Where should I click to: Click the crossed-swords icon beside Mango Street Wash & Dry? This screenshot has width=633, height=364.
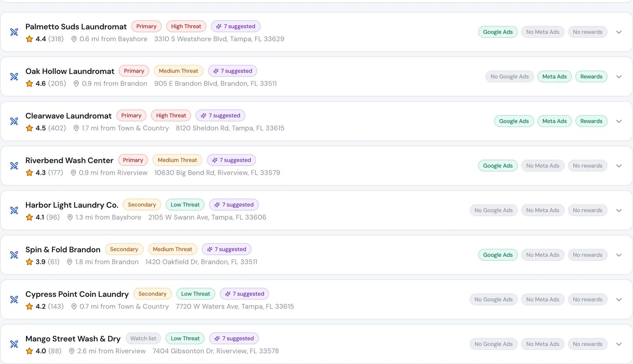(x=14, y=344)
